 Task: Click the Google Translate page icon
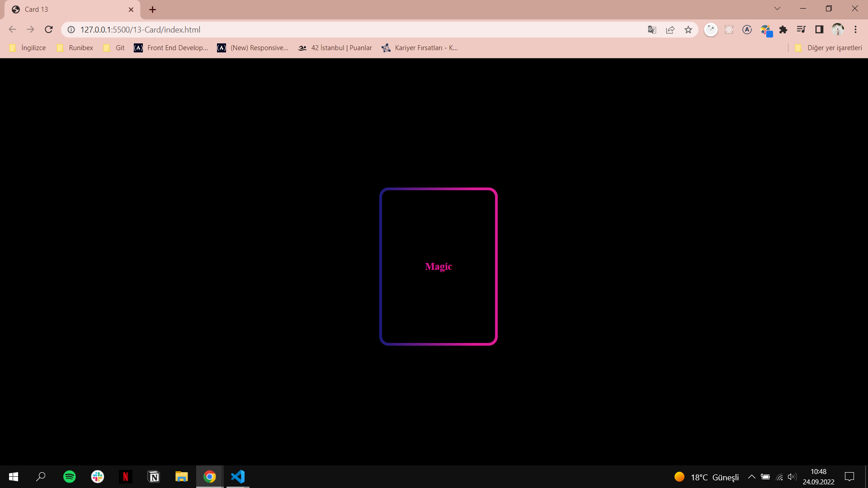point(651,29)
